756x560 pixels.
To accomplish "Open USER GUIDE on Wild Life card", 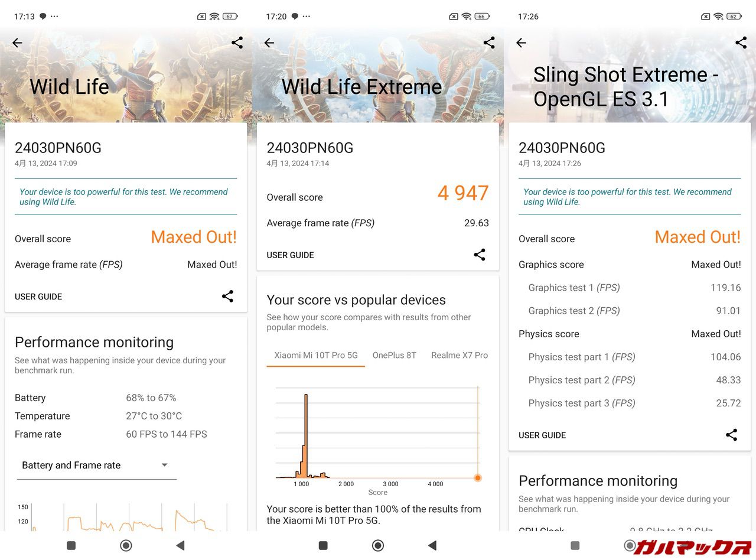I will [38, 297].
